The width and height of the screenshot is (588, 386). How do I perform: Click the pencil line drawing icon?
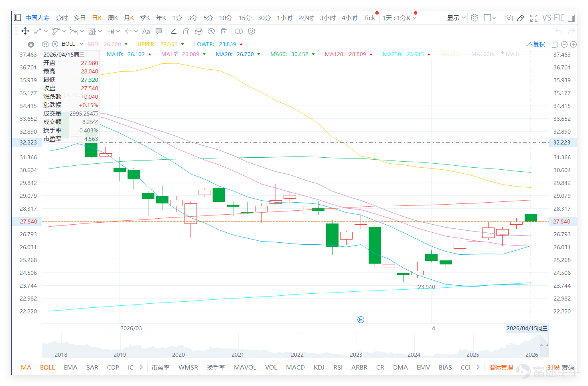pyautogui.click(x=174, y=31)
